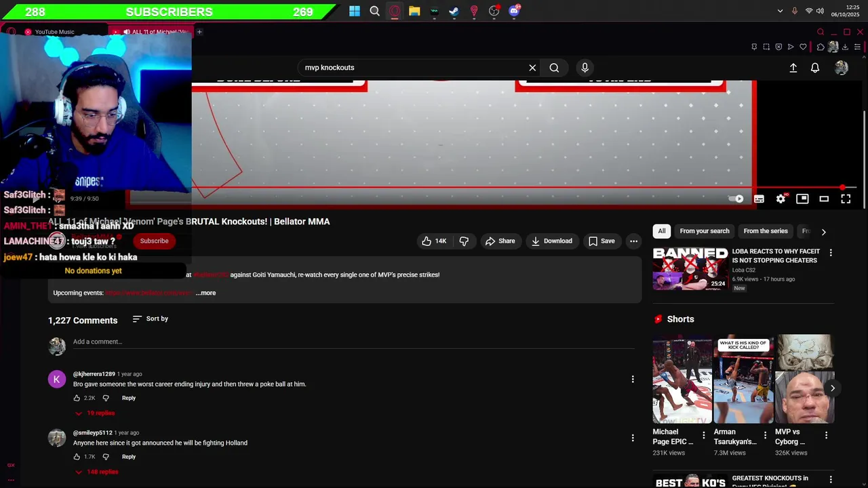Like the video with 14K thumbs up
The height and width of the screenshot is (488, 868).
tap(434, 241)
